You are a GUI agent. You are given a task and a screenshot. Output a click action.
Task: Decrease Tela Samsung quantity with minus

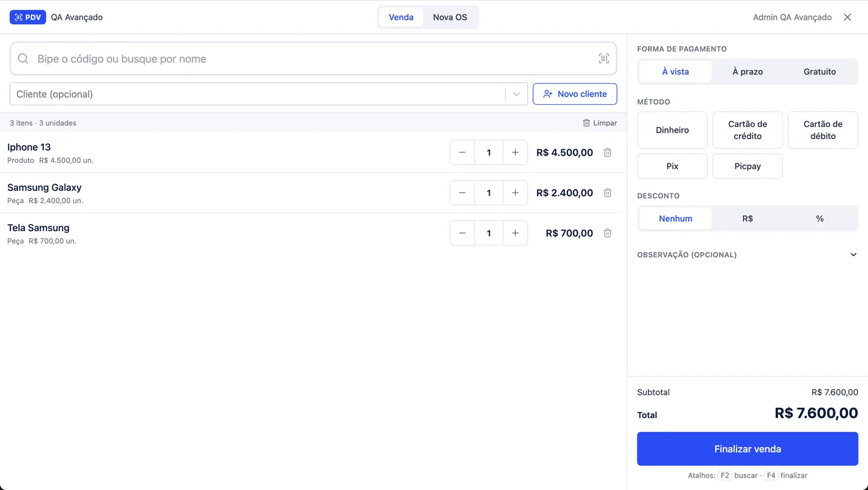tap(463, 233)
